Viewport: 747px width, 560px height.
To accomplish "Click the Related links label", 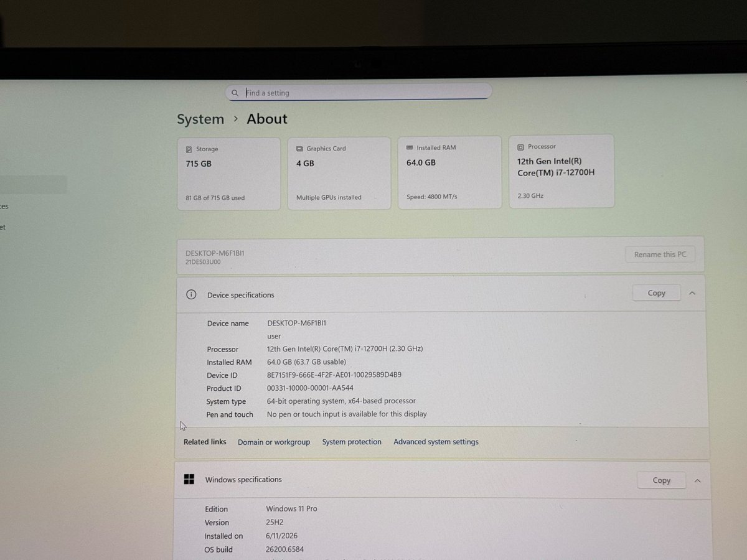I will tap(205, 442).
